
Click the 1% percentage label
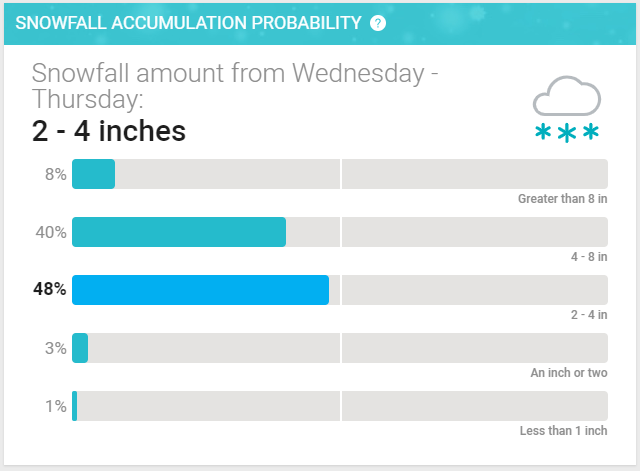(x=55, y=406)
